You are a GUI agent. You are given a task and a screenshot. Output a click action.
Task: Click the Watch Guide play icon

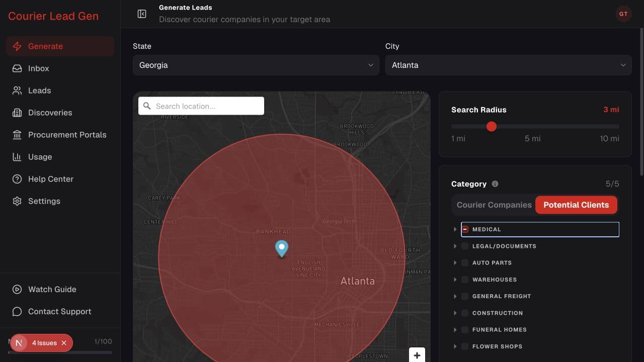17,290
